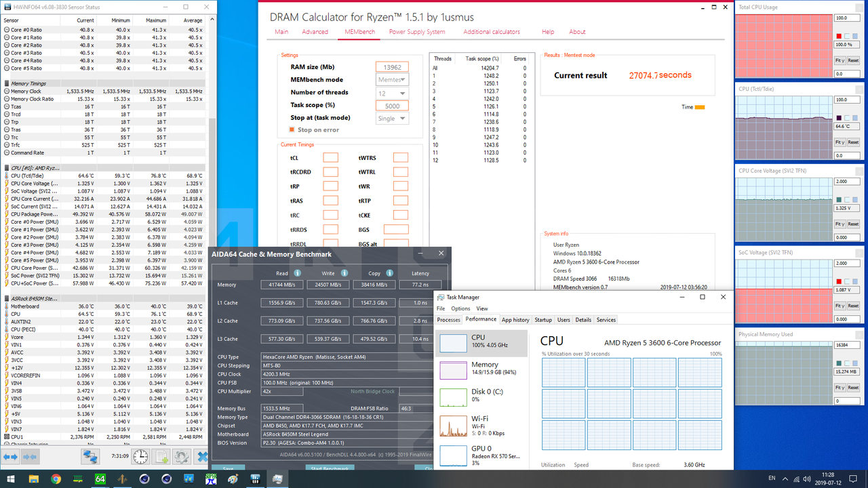868x488 pixels.
Task: Click Reset button in CPU Core Voltage graph
Action: pyautogui.click(x=853, y=224)
